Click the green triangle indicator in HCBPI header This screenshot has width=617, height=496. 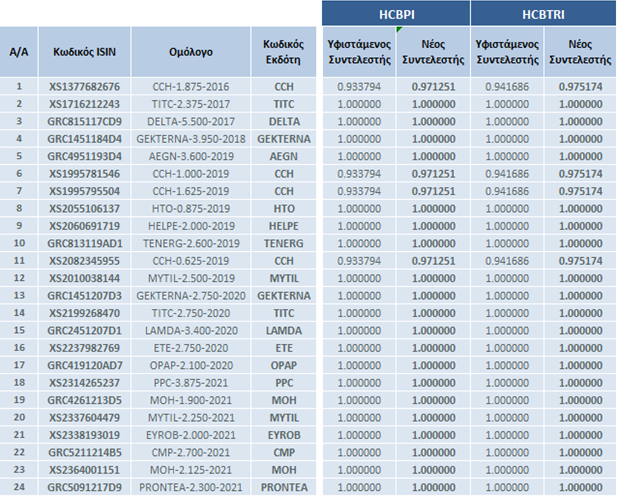click(x=399, y=31)
